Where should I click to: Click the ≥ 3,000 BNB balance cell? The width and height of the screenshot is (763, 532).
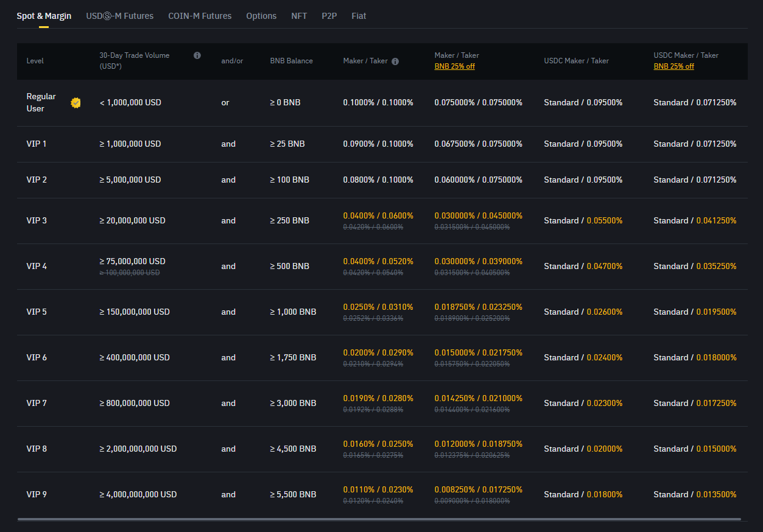(x=293, y=403)
